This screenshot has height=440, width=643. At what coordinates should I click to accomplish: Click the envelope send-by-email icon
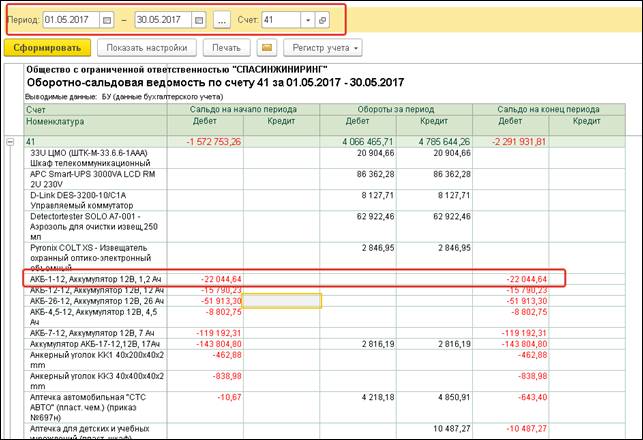pyautogui.click(x=266, y=47)
